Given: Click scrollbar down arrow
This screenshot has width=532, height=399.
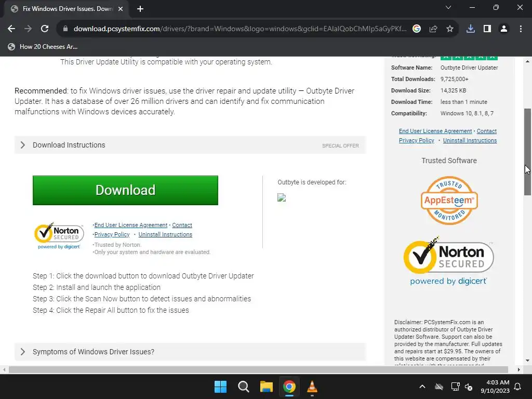Looking at the screenshot, I should click(x=527, y=361).
